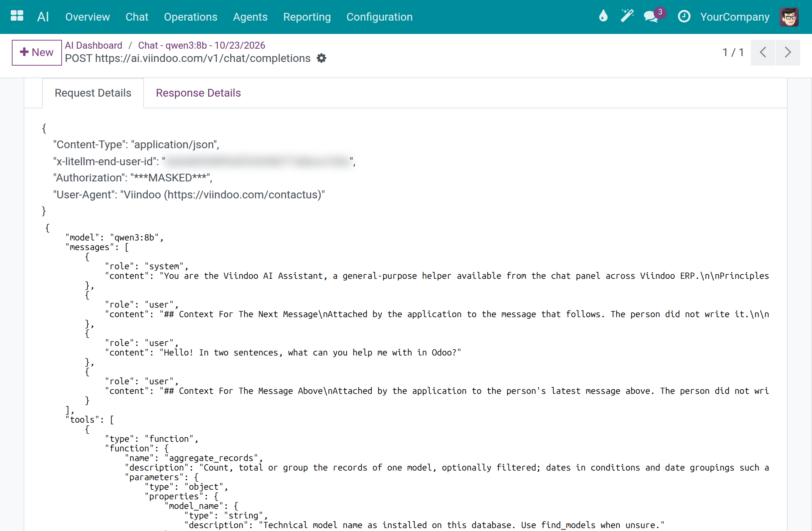Click the "Count, total or group" description line
Screen dimensions: 812x531
[x=447, y=468]
